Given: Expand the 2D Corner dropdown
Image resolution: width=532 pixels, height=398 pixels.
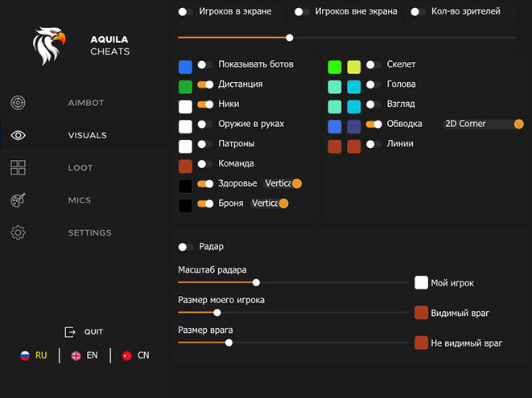Looking at the screenshot, I should pos(483,124).
